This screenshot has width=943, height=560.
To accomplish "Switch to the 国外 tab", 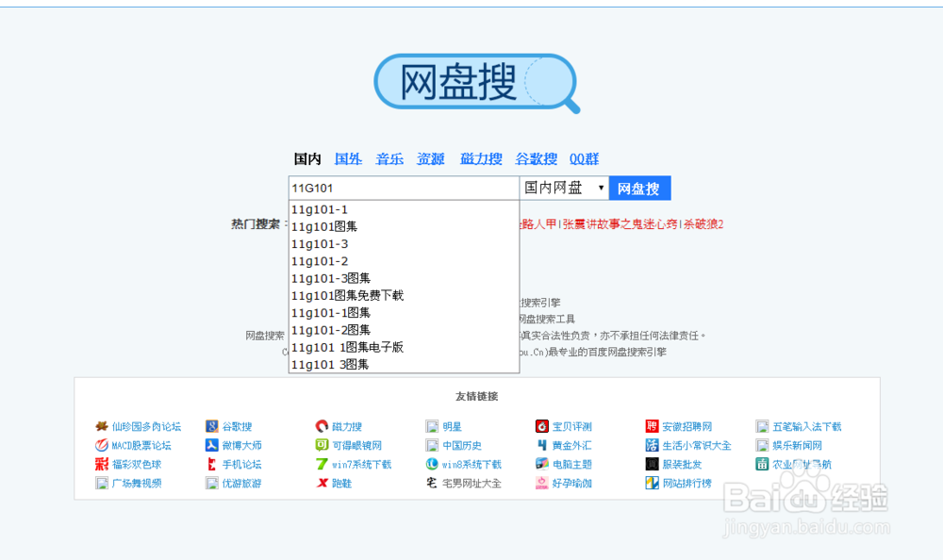I will click(348, 158).
